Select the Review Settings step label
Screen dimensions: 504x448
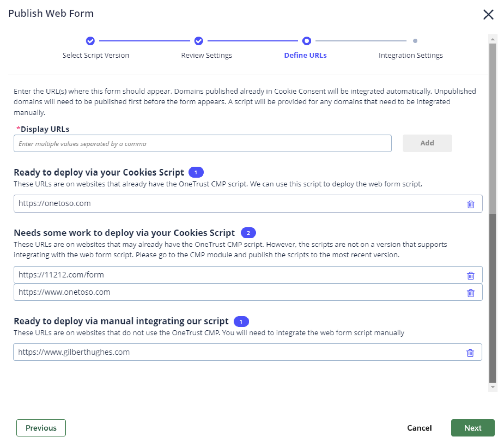[207, 55]
